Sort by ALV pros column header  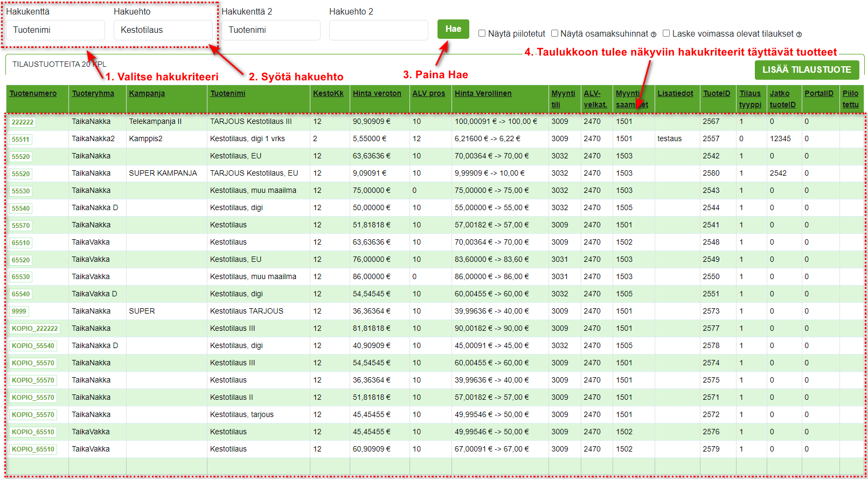tap(429, 93)
